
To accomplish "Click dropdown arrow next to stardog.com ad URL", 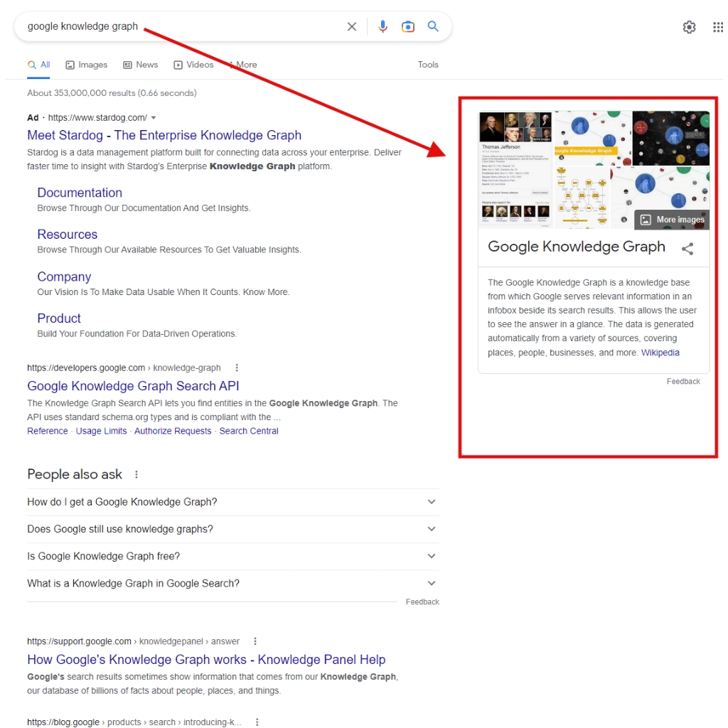I will [x=154, y=117].
